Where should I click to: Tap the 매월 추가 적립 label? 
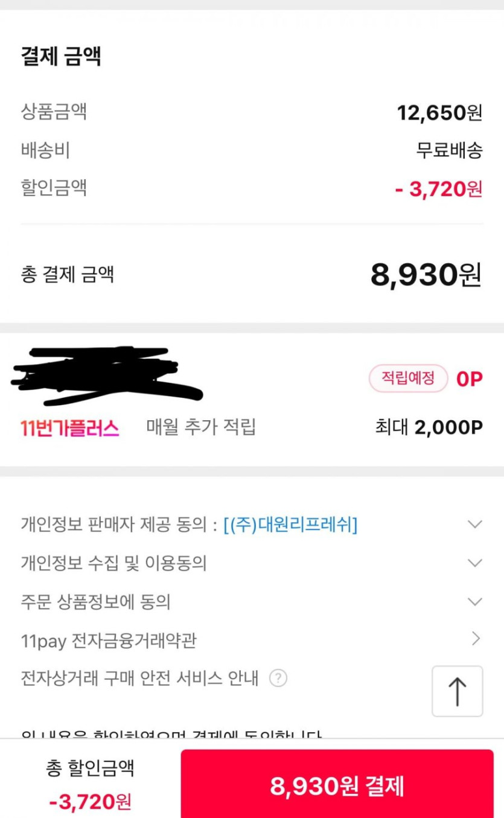[201, 427]
